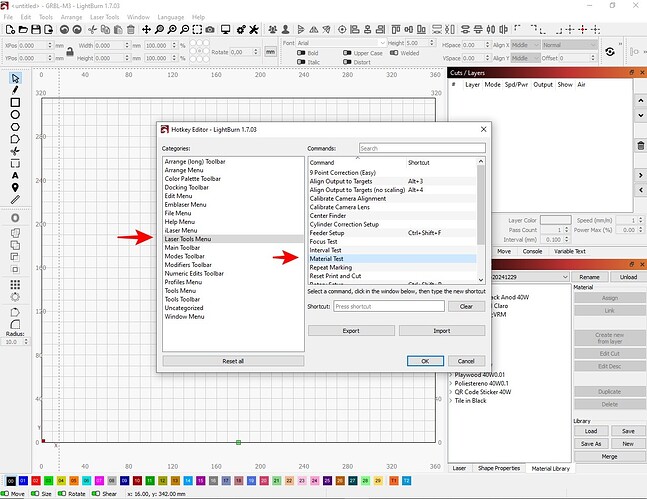Switch to the Console tab
Screen dimensions: 647x499
[x=532, y=251]
